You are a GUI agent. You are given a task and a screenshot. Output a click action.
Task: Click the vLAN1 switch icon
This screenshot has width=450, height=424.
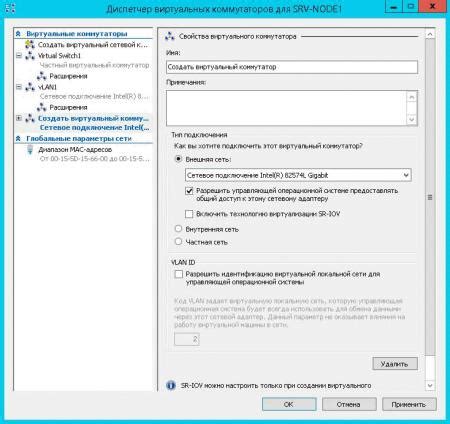(30, 87)
